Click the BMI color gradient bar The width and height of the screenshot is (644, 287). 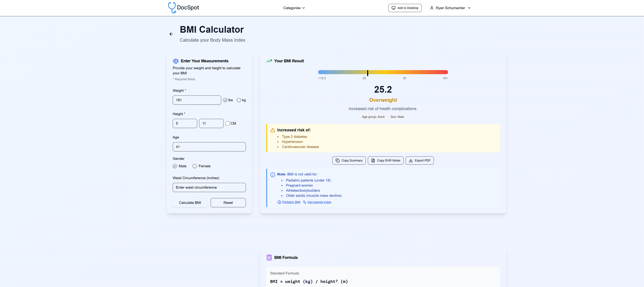coord(383,72)
